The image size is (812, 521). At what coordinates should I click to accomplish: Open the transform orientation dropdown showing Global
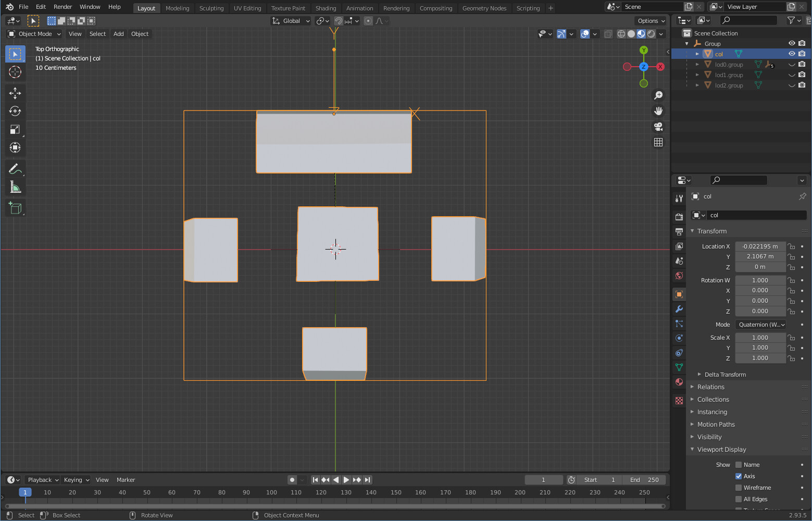(291, 21)
